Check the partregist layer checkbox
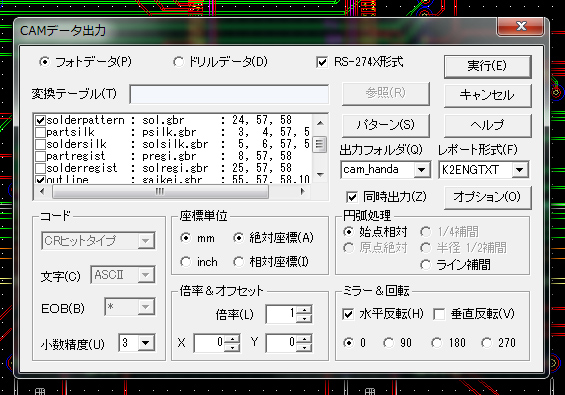Image resolution: width=565 pixels, height=395 pixels. tap(40, 156)
